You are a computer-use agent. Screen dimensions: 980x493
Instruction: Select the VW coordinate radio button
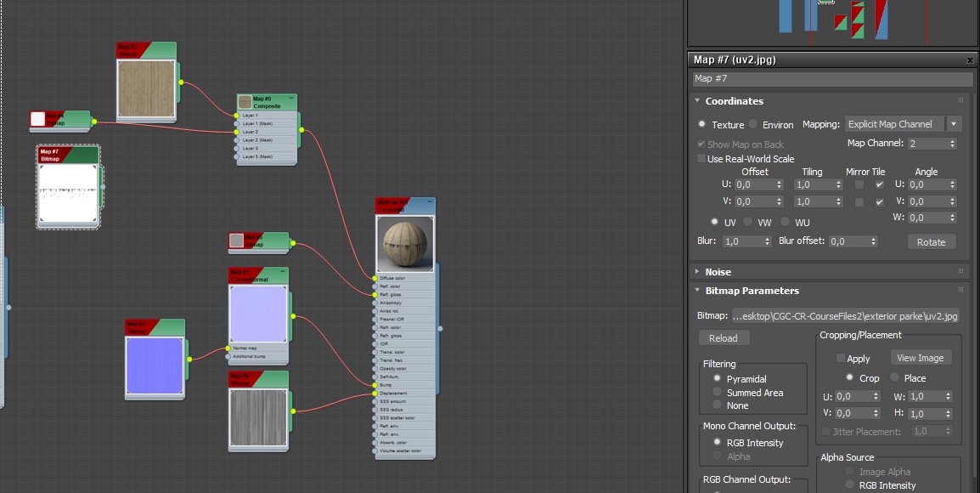746,222
